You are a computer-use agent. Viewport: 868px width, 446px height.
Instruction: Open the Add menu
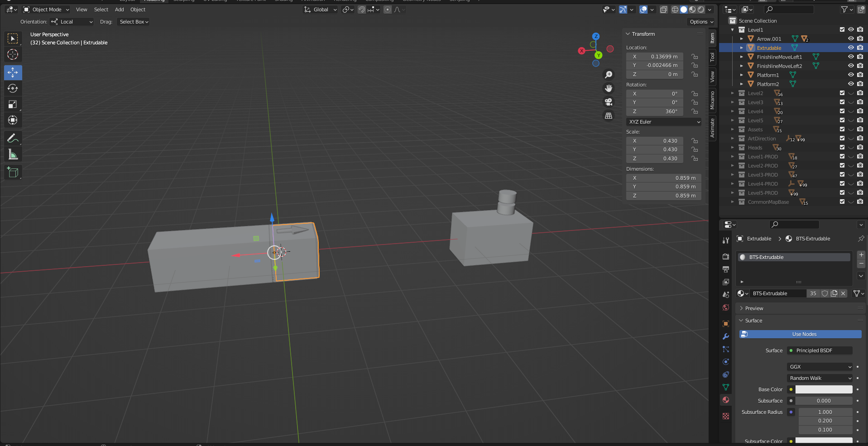tap(119, 10)
